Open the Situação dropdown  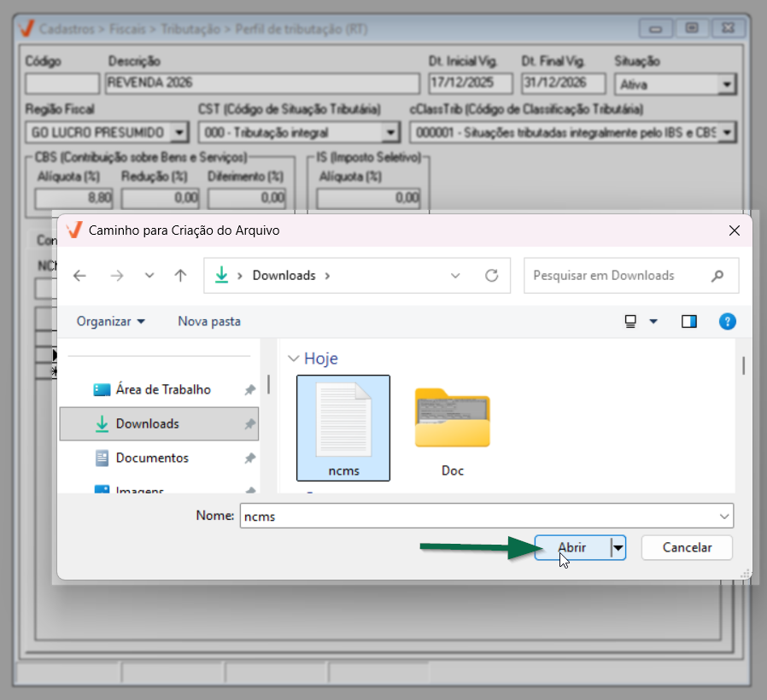point(727,85)
